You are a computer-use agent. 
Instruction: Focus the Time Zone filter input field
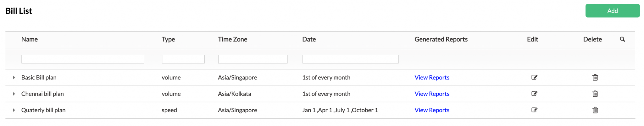coord(253,59)
